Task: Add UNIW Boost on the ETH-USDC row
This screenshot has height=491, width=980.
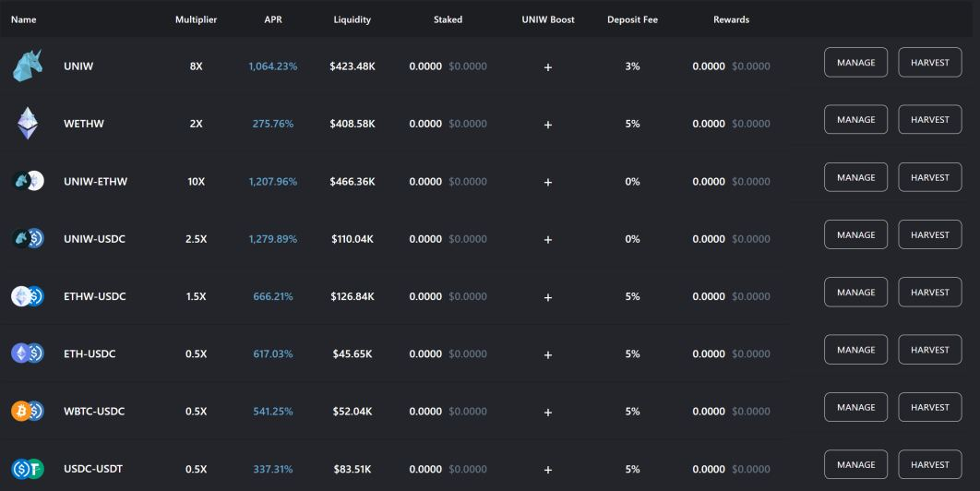Action: coord(548,354)
